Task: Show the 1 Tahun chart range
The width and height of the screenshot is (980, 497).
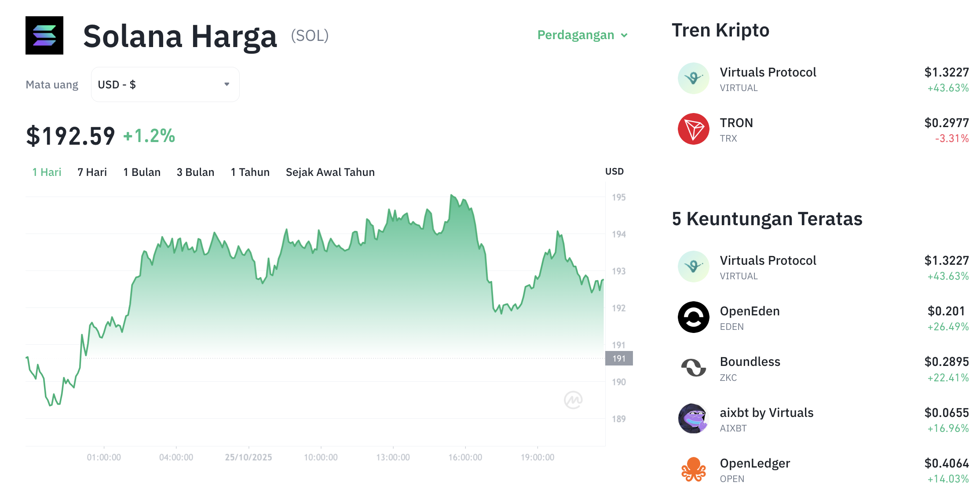Action: coord(250,172)
